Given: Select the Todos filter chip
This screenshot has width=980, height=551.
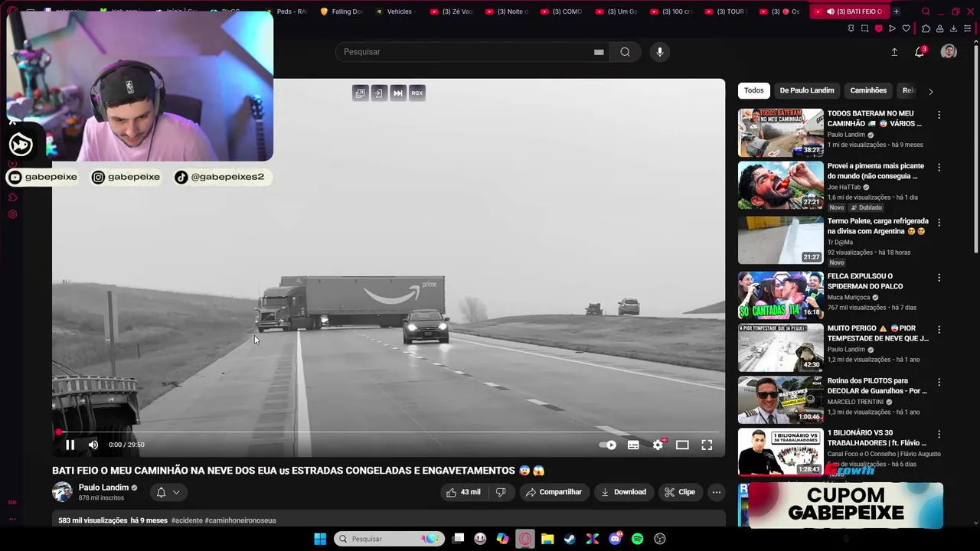Looking at the screenshot, I should [754, 90].
